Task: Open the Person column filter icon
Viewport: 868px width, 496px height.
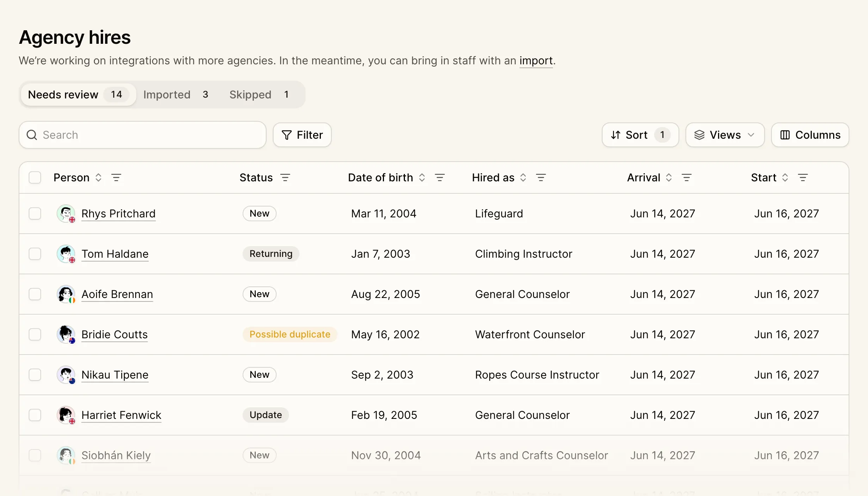Action: (x=116, y=177)
